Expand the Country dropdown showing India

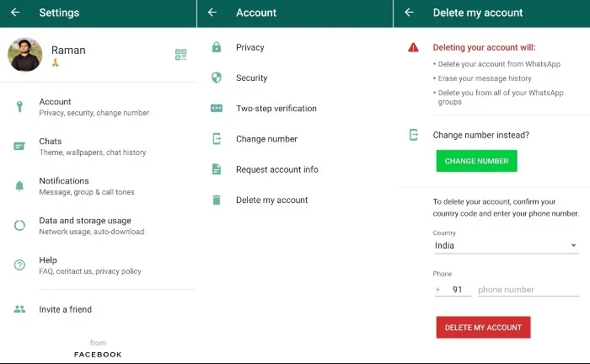507,245
